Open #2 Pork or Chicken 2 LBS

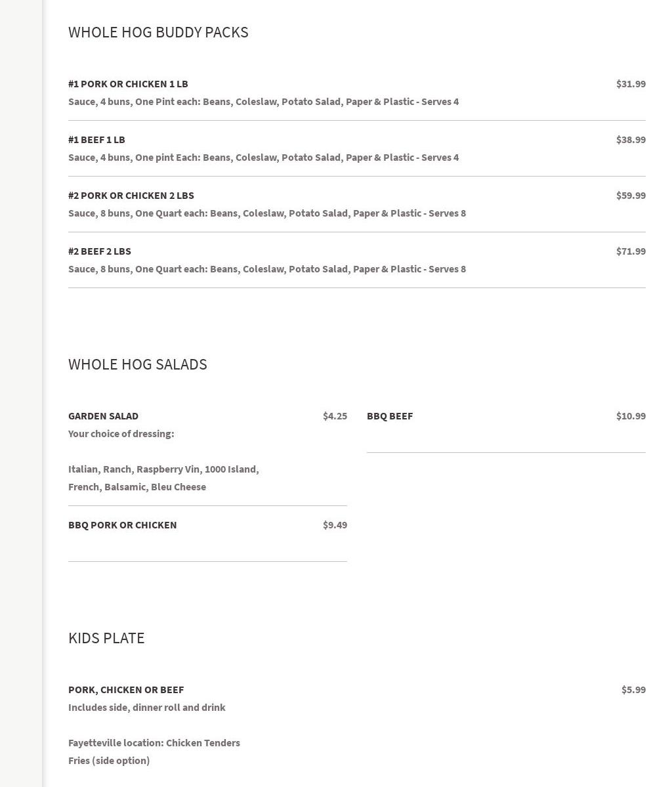(131, 196)
